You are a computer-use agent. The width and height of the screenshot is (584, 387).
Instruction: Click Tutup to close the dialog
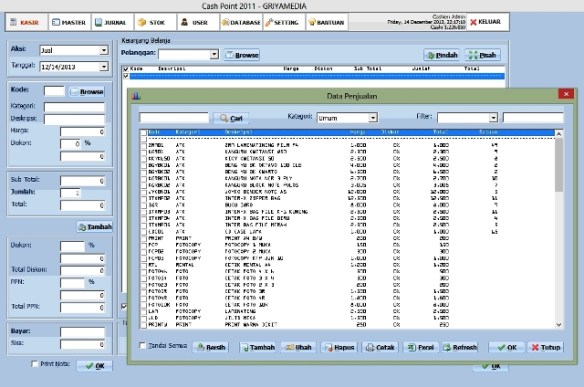point(546,347)
